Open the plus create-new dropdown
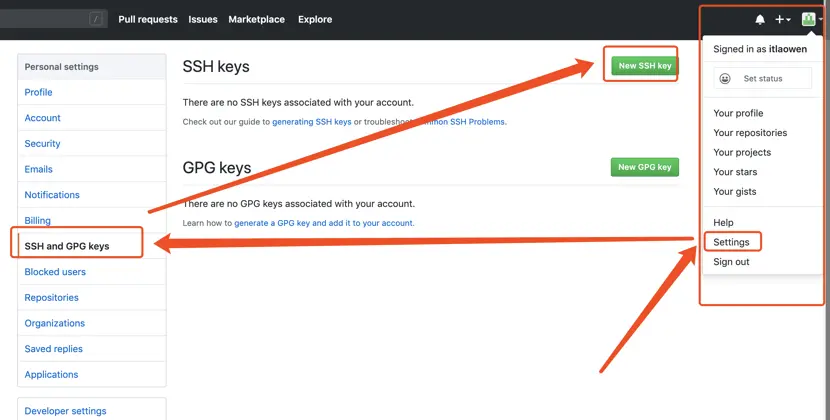The height and width of the screenshot is (420, 830). [x=783, y=19]
